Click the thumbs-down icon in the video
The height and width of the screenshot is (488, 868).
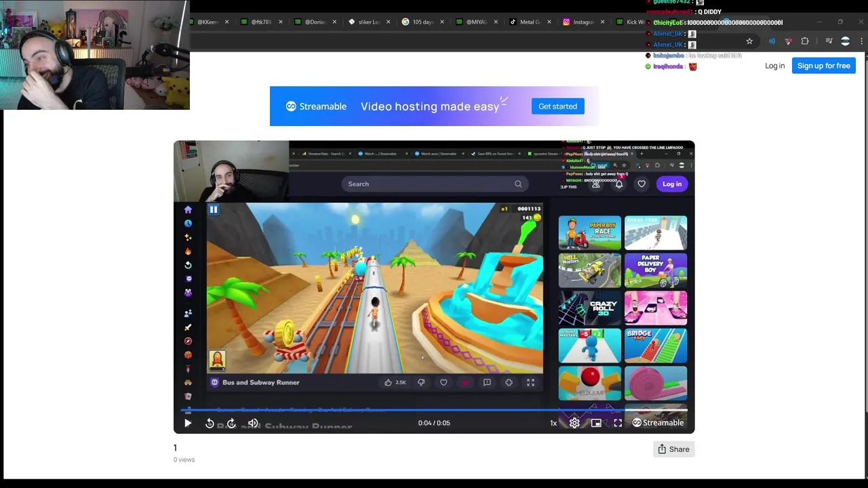click(x=421, y=382)
